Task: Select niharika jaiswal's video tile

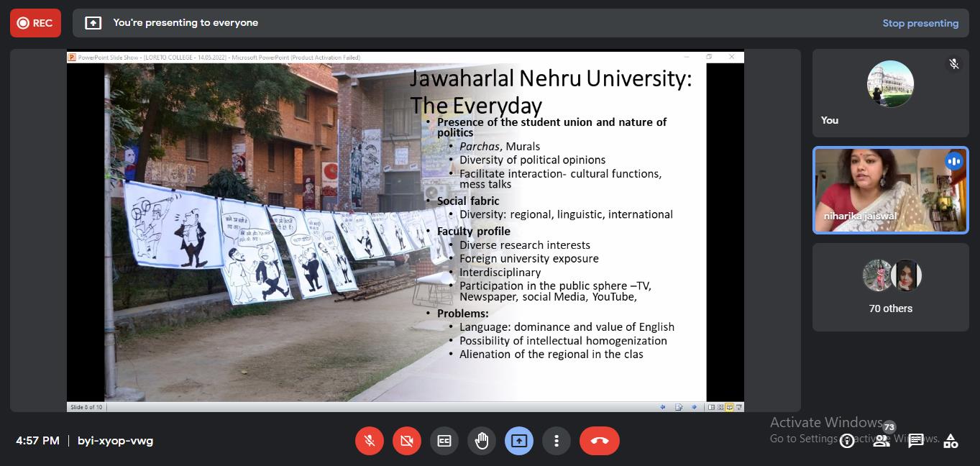Action: coord(890,191)
